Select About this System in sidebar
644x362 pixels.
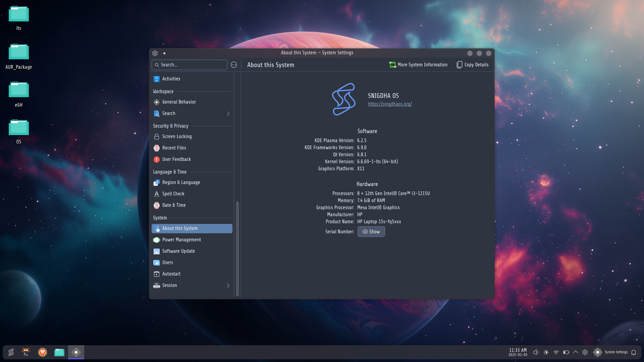point(192,228)
